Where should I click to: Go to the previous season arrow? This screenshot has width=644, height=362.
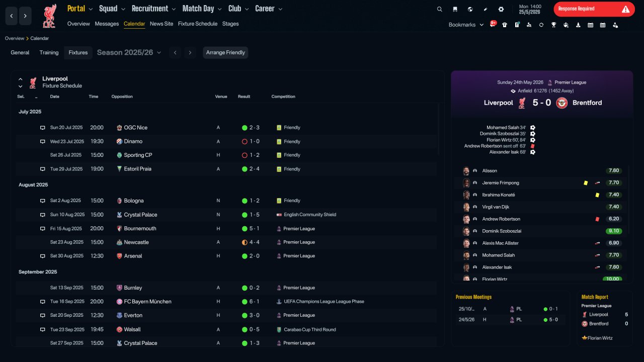click(175, 53)
